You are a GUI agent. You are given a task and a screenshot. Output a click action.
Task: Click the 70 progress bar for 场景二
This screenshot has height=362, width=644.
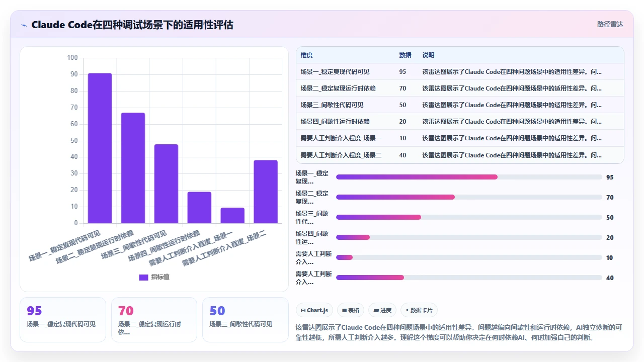[469, 197]
